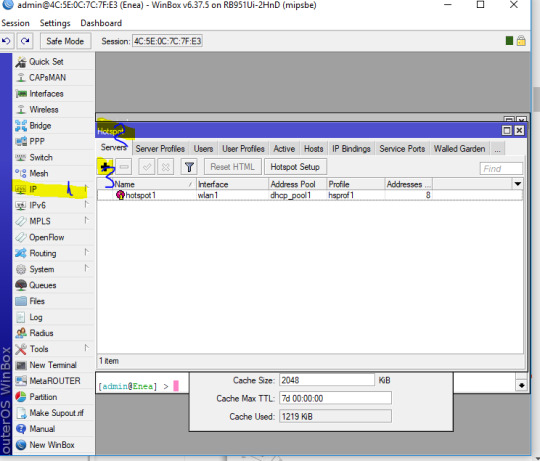Switch to the Hosts tab

tap(313, 149)
